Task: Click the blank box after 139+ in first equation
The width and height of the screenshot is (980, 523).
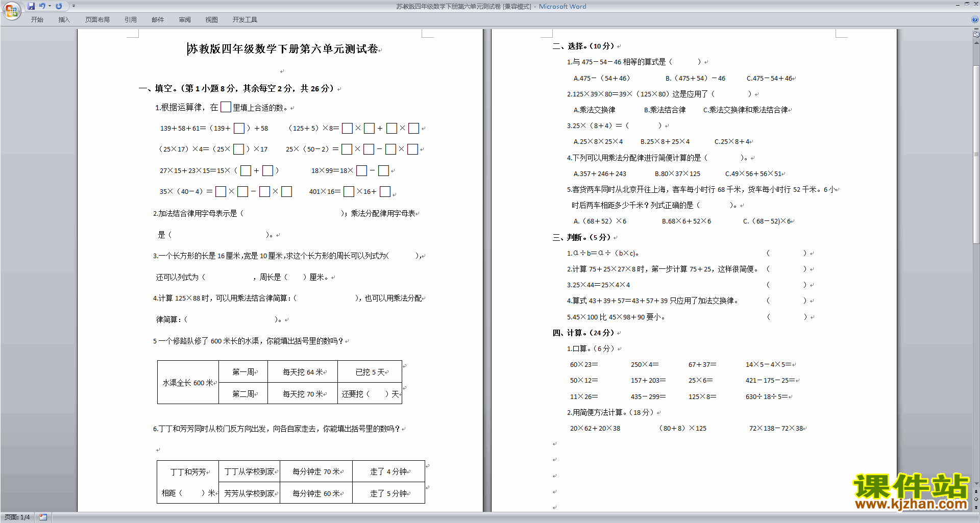Action: [239, 128]
